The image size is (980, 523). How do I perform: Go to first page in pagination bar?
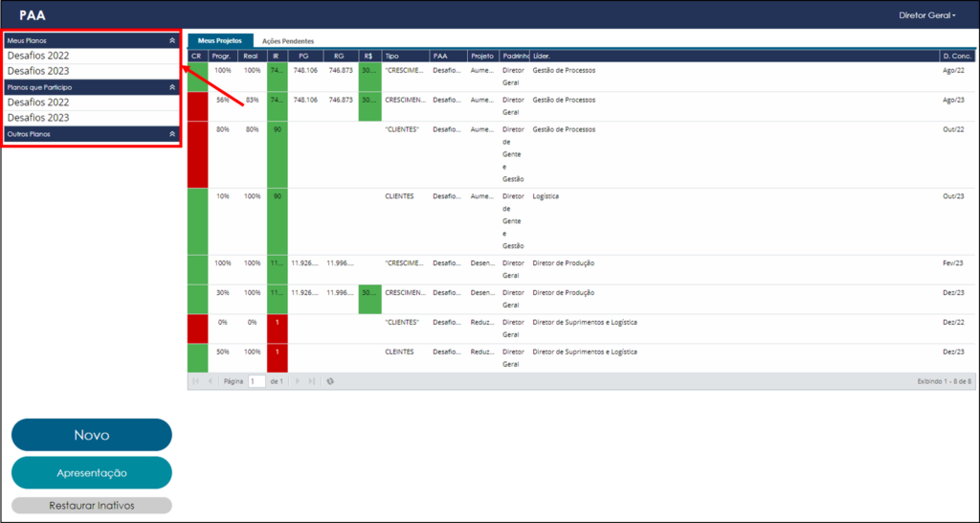tap(195, 381)
